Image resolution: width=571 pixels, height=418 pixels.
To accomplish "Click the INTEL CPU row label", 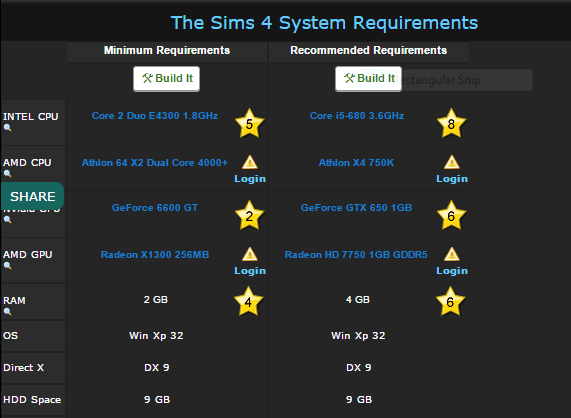I will click(31, 117).
